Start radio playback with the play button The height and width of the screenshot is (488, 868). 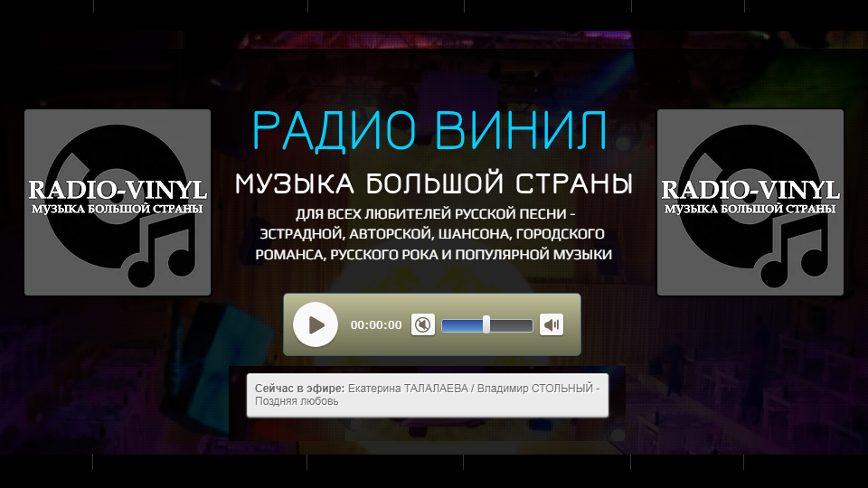click(316, 324)
